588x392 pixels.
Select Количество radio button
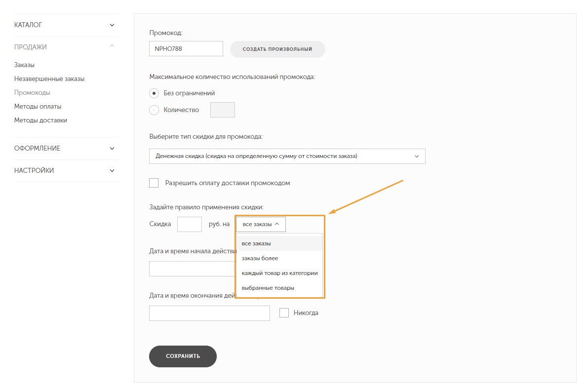pos(154,110)
